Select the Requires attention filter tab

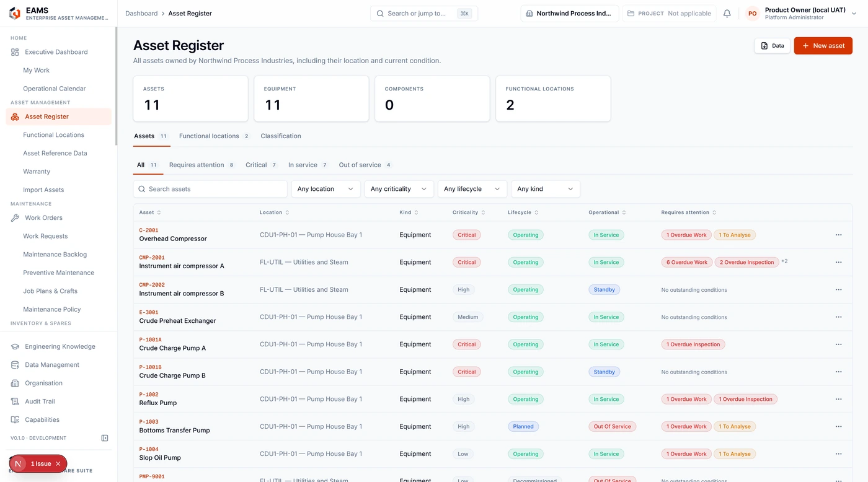[x=202, y=165]
